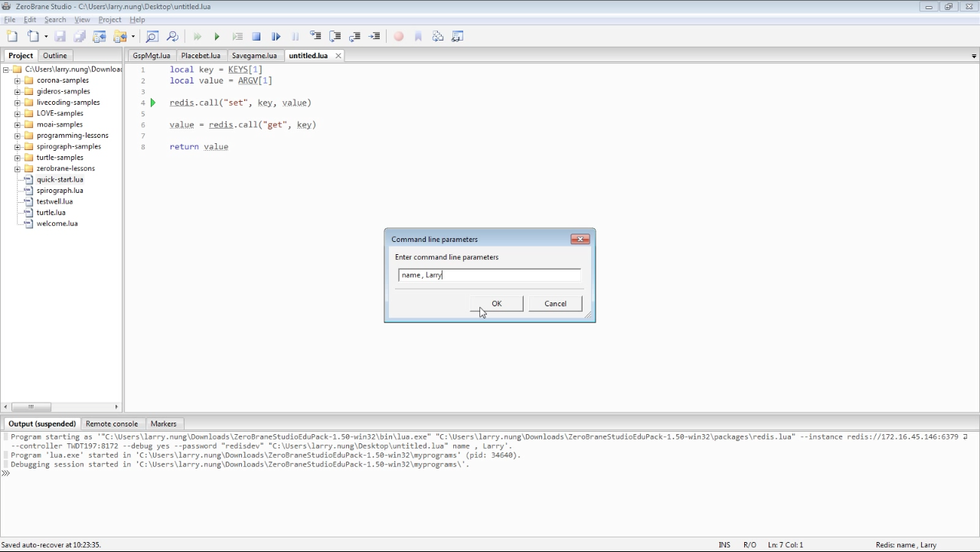Click the New file toolbar icon
The width and height of the screenshot is (980, 552).
[12, 36]
